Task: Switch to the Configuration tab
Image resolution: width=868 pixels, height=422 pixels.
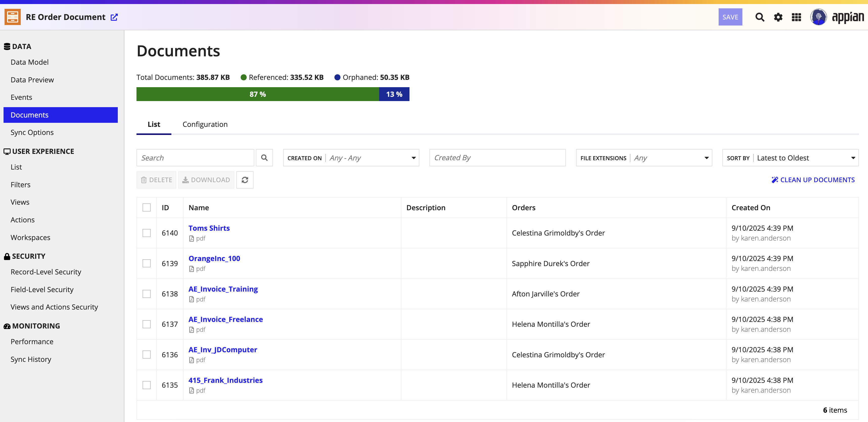Action: coord(205,124)
